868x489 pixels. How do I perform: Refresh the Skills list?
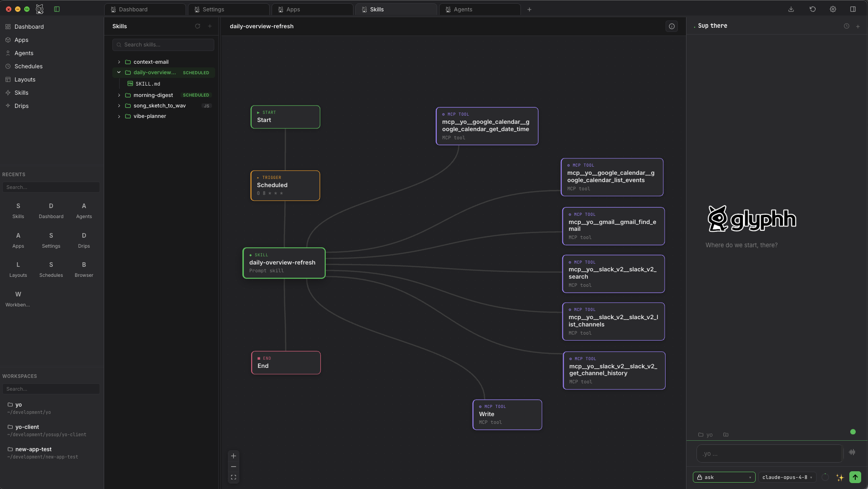[x=197, y=26]
